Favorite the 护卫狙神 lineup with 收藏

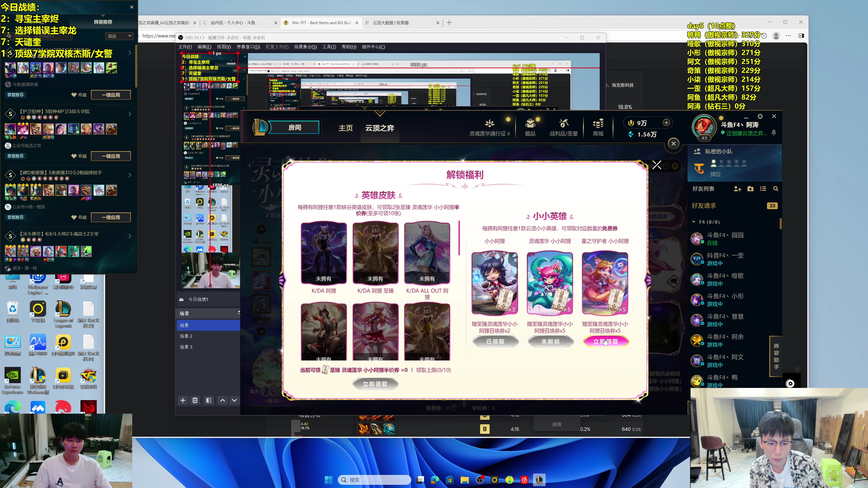pyautogui.click(x=79, y=156)
